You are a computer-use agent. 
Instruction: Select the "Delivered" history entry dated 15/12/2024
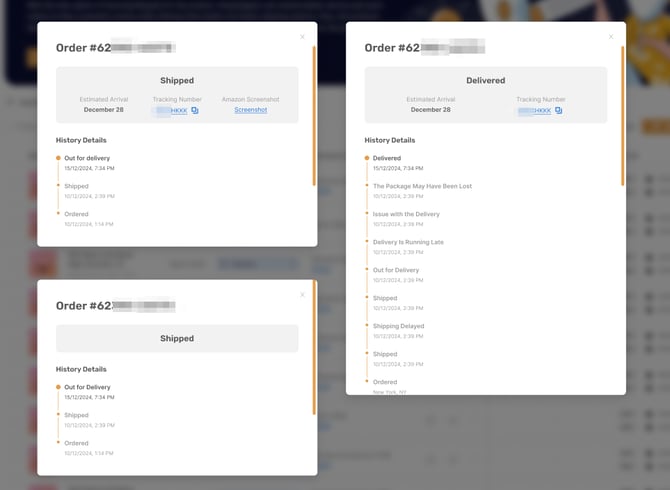click(x=387, y=158)
